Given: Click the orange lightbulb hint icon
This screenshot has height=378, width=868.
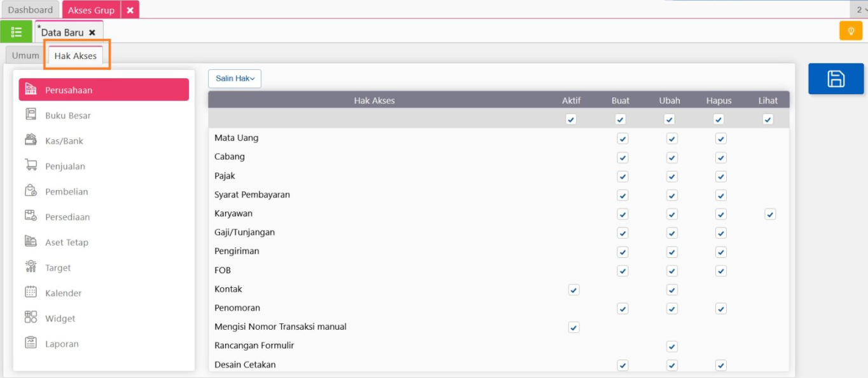Looking at the screenshot, I should pyautogui.click(x=851, y=30).
